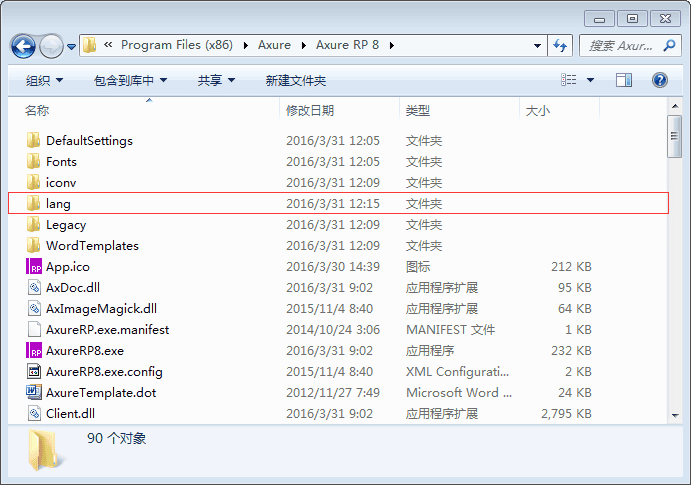Open the recent pages dropdown arrow
This screenshot has height=485, width=691.
(71, 46)
